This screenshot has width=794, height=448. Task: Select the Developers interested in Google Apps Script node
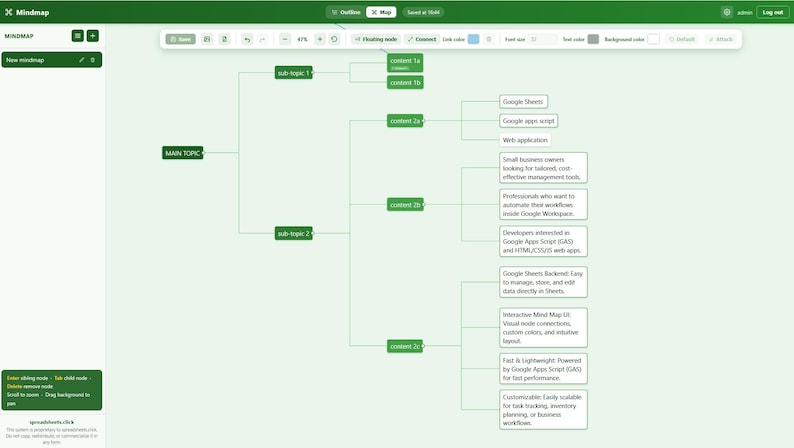(x=543, y=241)
